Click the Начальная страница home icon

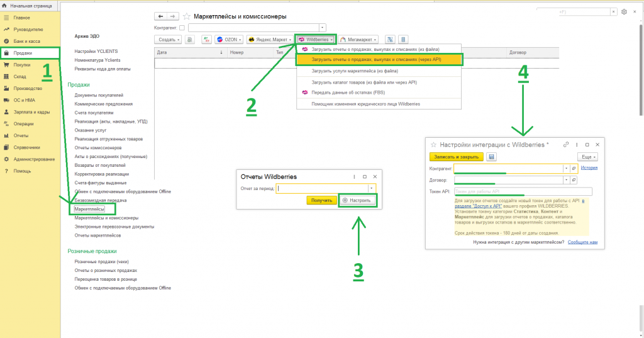point(4,6)
